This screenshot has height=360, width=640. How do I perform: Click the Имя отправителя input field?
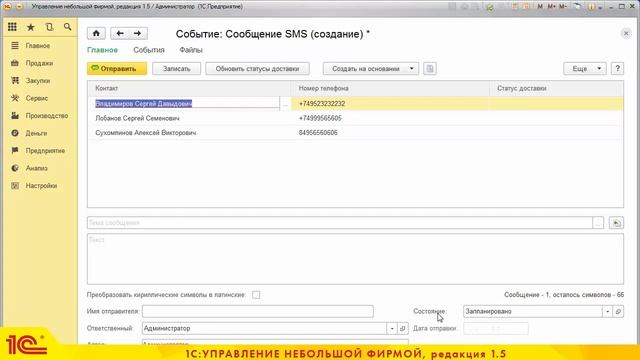pos(258,311)
